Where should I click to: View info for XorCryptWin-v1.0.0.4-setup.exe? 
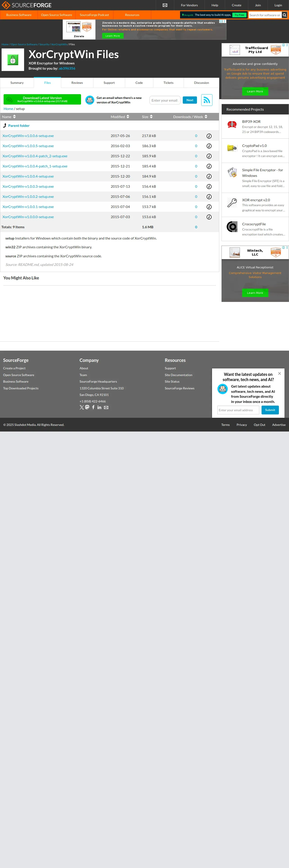tap(209, 176)
